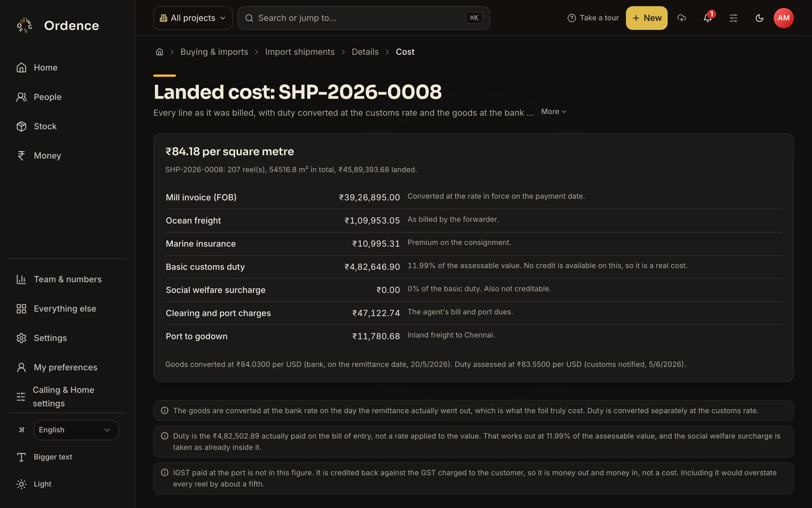Click the ⌘K shortcut badge
812x508 pixels.
pyautogui.click(x=474, y=18)
